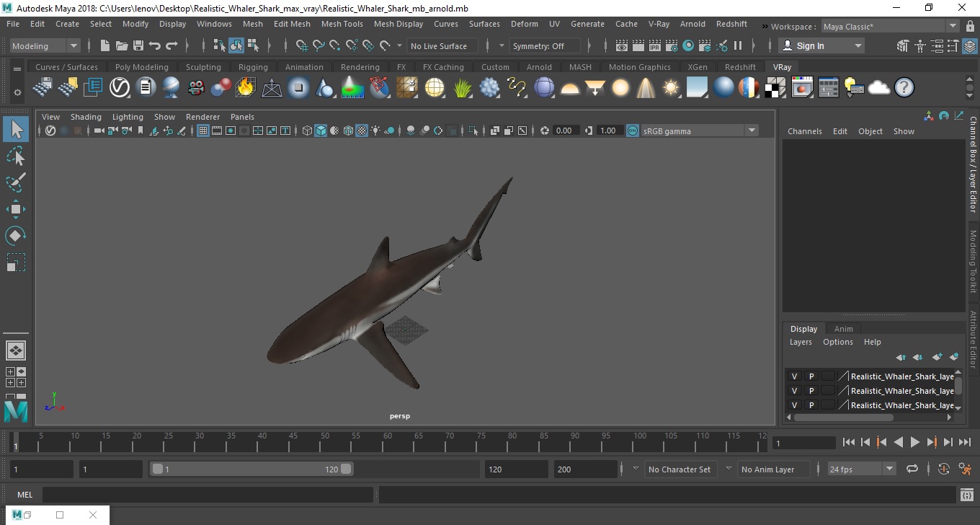Toggle visibility V of third shark layer
The image size is (980, 525).
[794, 405]
